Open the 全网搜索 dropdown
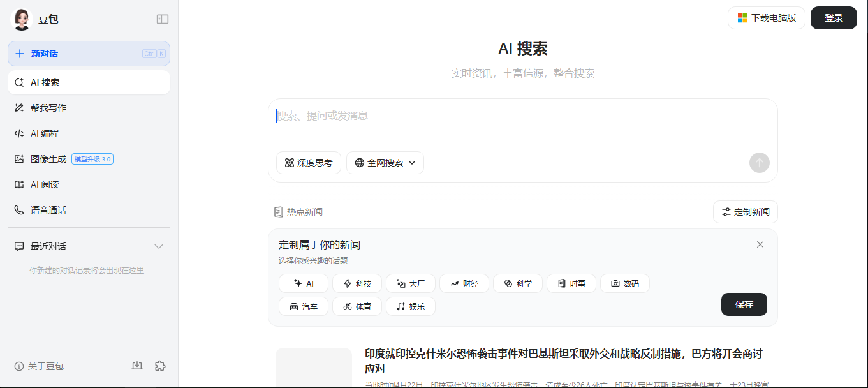Image resolution: width=868 pixels, height=388 pixels. coord(385,163)
